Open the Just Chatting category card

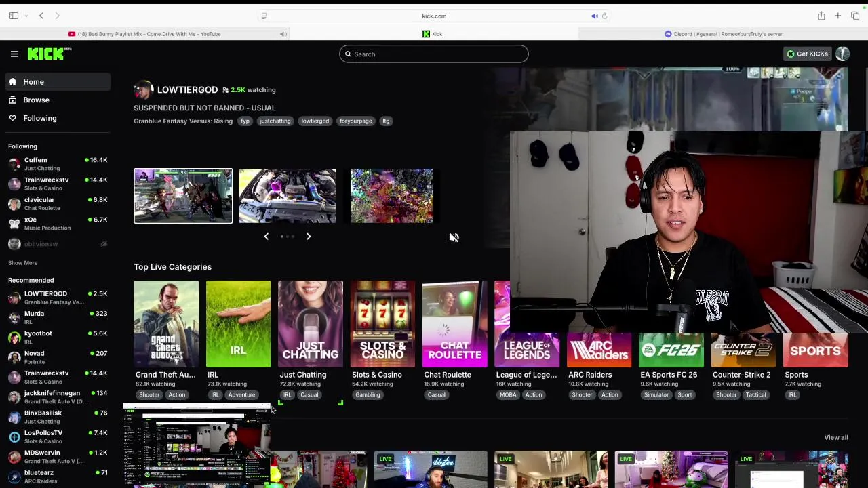311,324
